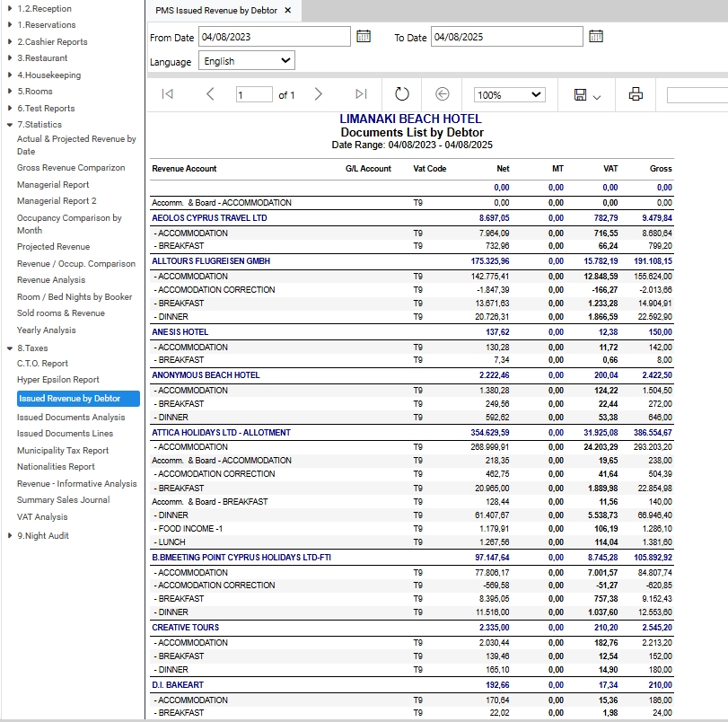Open the zoom level 100% dropdown
This screenshot has width=728, height=722.
[509, 95]
